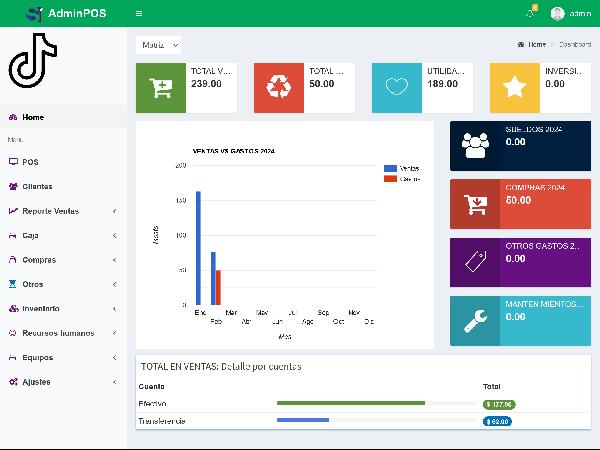Click the green shopping cart sales icon

point(161,87)
